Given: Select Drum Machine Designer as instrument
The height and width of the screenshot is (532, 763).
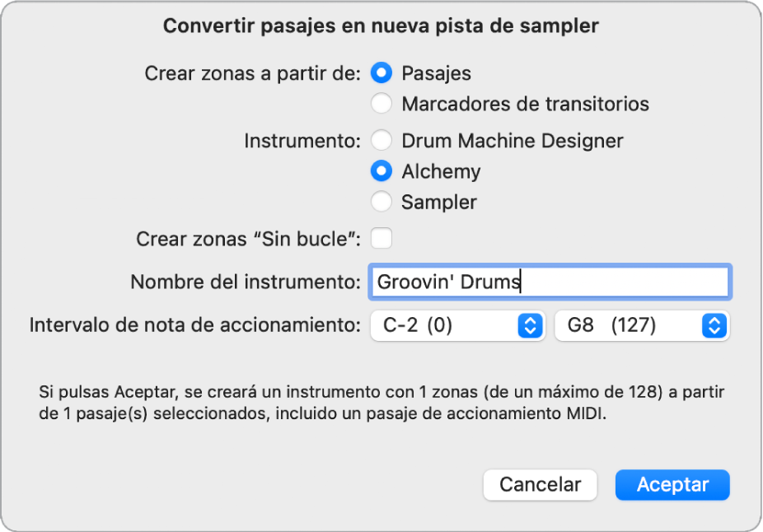Looking at the screenshot, I should click(x=381, y=141).
